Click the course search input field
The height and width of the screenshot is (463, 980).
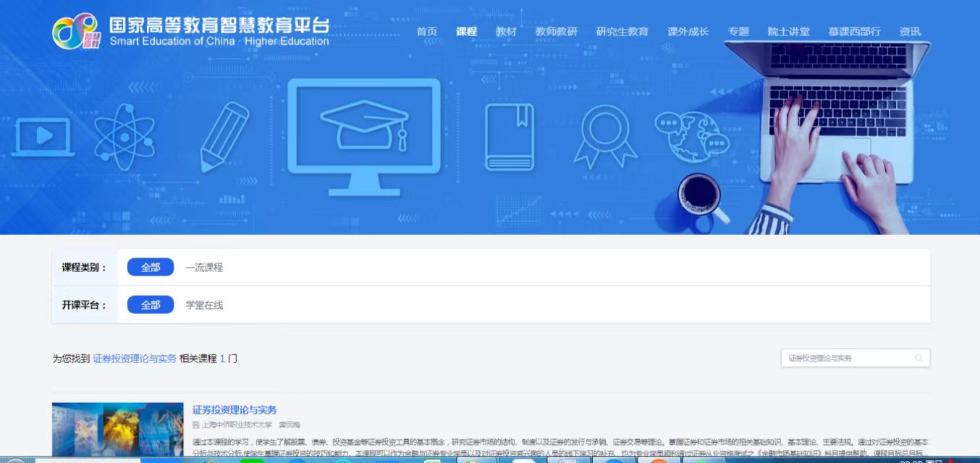(x=847, y=358)
